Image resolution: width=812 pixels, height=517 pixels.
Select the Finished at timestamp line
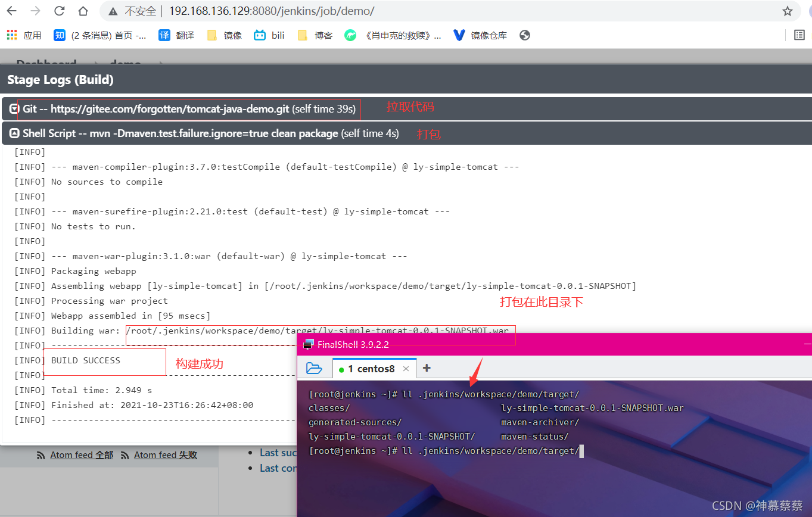134,405
